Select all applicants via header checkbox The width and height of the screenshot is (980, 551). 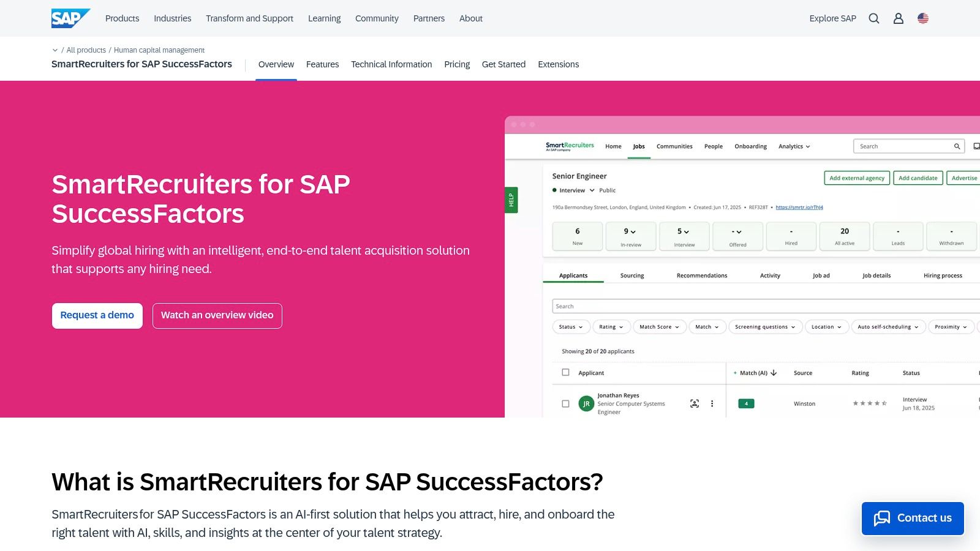click(x=565, y=372)
